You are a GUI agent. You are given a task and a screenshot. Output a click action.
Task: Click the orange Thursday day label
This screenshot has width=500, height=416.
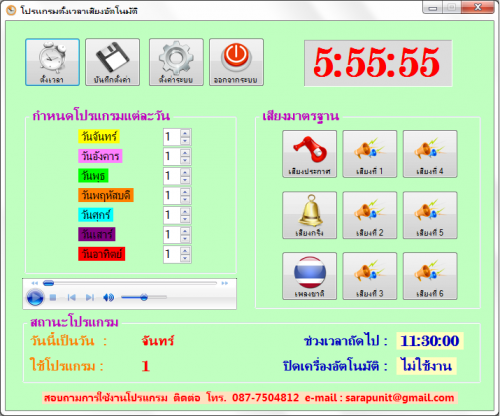pos(106,195)
